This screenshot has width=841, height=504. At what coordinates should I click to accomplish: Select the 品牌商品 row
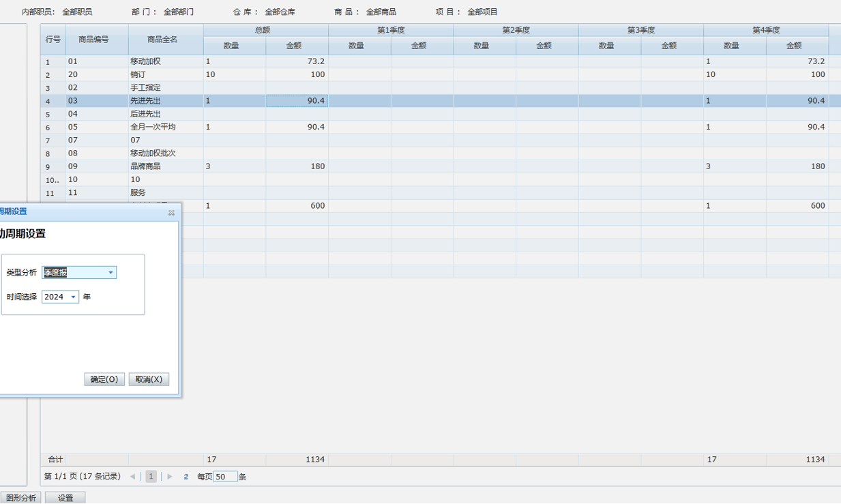pyautogui.click(x=145, y=166)
